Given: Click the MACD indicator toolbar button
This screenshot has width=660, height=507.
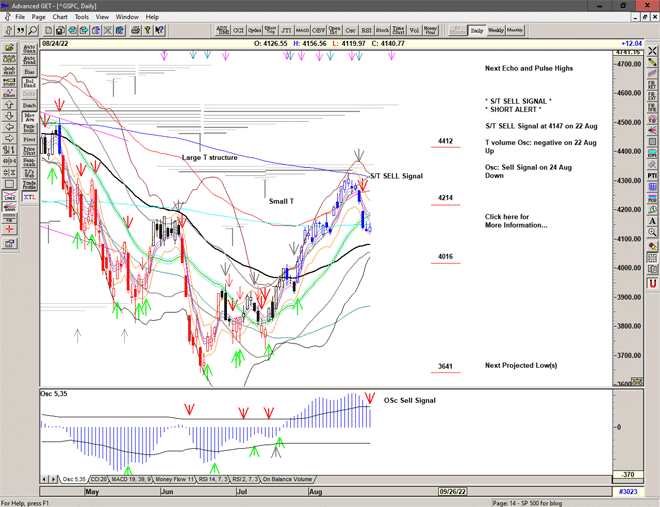Looking at the screenshot, I should (x=304, y=30).
